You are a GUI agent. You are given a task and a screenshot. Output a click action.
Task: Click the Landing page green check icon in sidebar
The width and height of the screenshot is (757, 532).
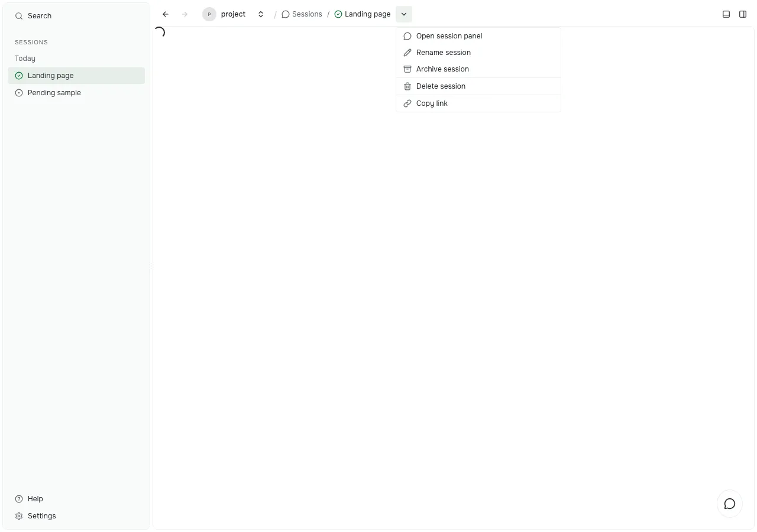click(x=19, y=76)
